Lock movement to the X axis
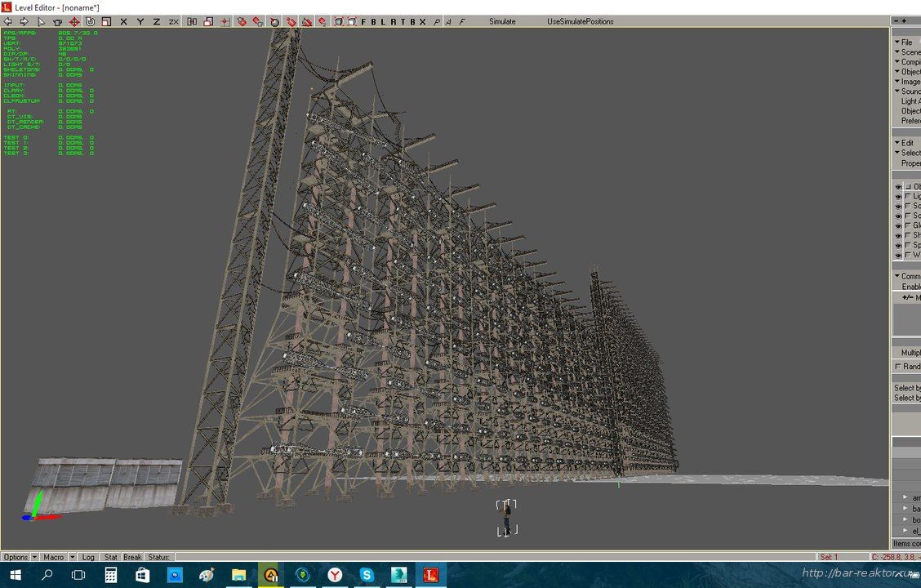This screenshot has width=921, height=588. pos(124,21)
